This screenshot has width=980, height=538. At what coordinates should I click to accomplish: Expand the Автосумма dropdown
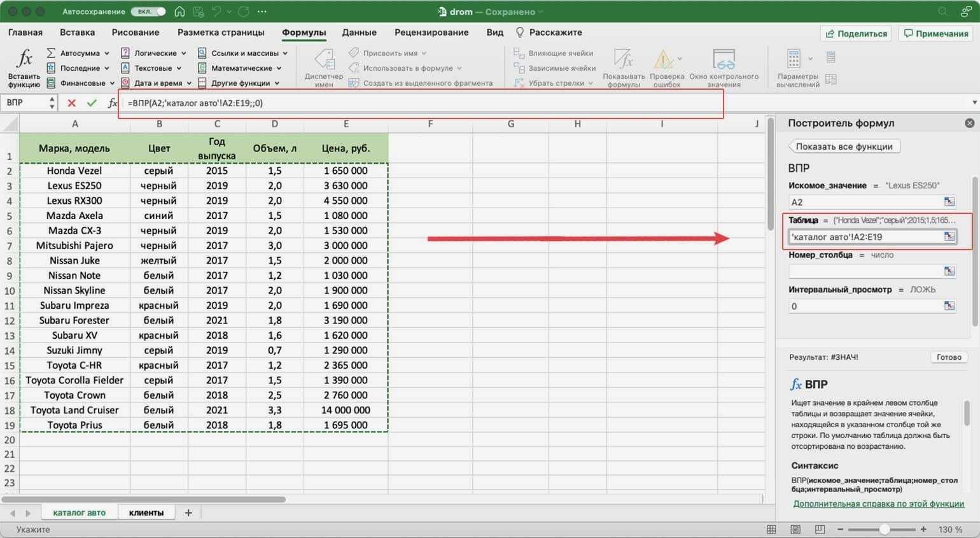pos(106,53)
